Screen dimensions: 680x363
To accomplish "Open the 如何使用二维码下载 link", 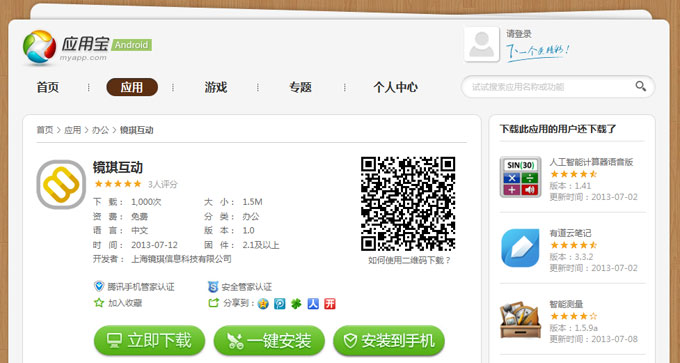I will click(x=409, y=260).
